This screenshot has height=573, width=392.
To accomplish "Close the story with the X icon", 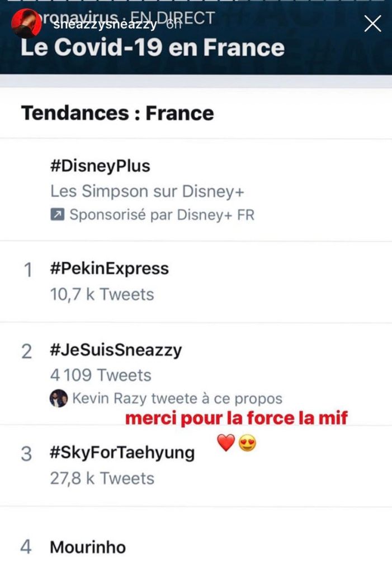I will [372, 24].
